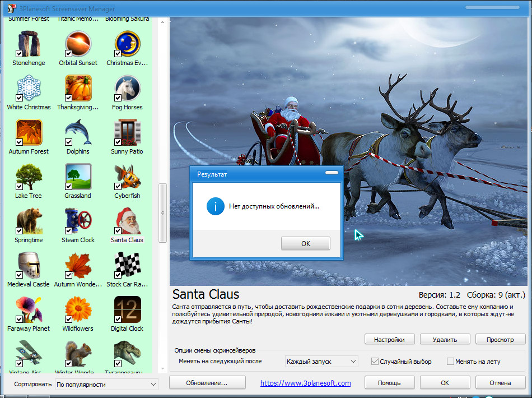The image size is (532, 398).
Task: Open the Сортировать sorting dropdown
Action: pos(106,384)
